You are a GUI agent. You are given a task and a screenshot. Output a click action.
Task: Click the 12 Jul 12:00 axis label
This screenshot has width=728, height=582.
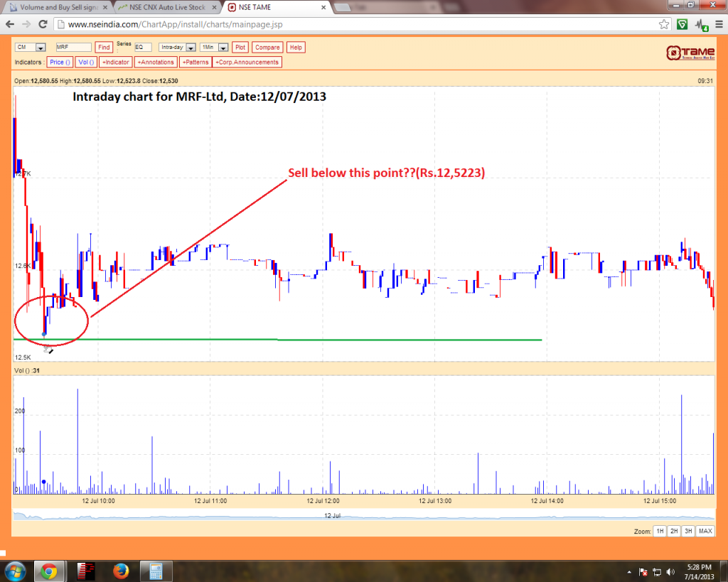coord(323,501)
